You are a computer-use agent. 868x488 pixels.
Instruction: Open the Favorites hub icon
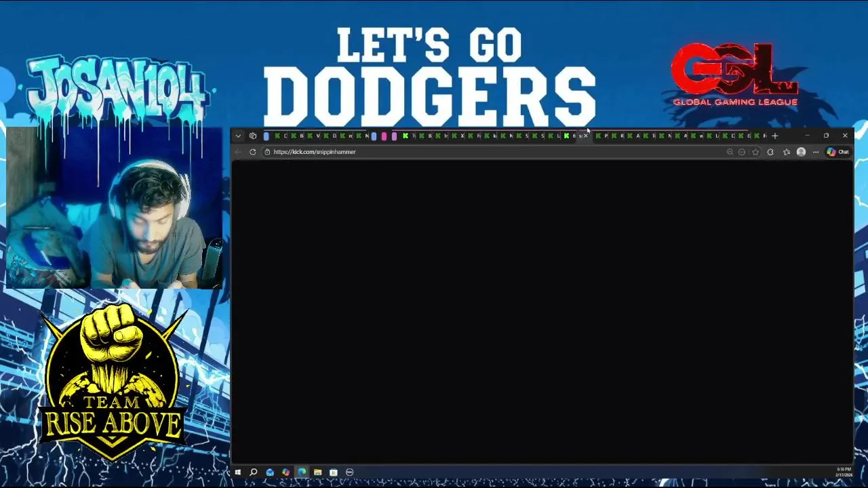pos(787,152)
